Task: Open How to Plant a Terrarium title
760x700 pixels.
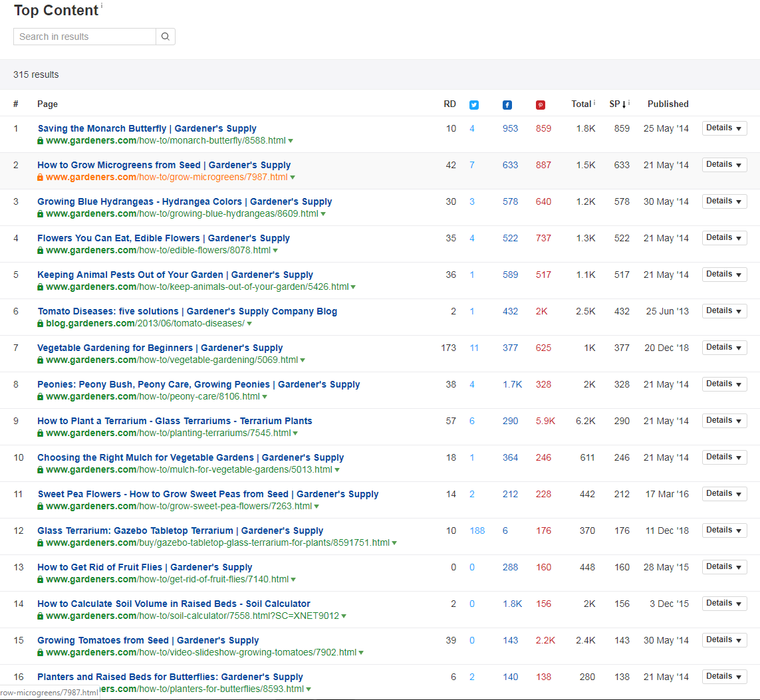Action: pos(175,421)
